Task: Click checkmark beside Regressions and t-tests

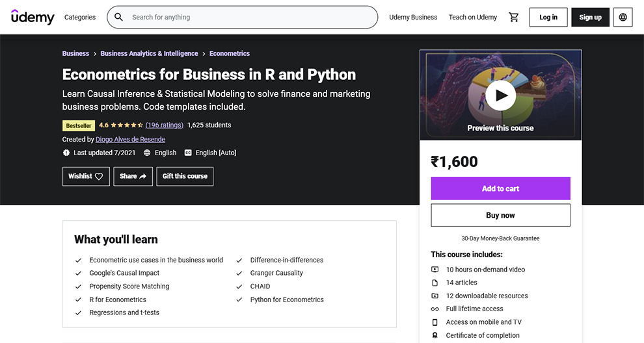Action: pos(78,312)
